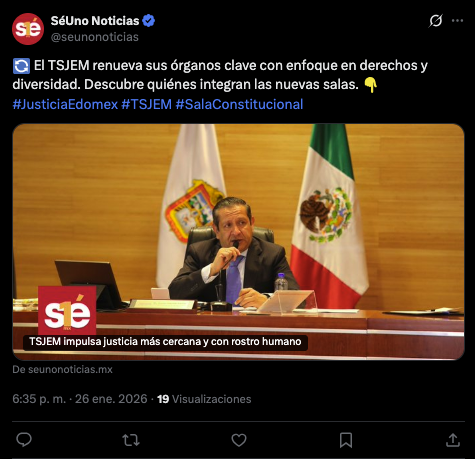
Task: Click the TSJEM impulsa justicia headline caption
Action: [x=165, y=342]
